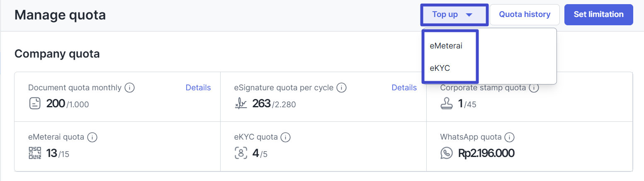
Task: Click the corporate stamp icon
Action: click(x=447, y=104)
